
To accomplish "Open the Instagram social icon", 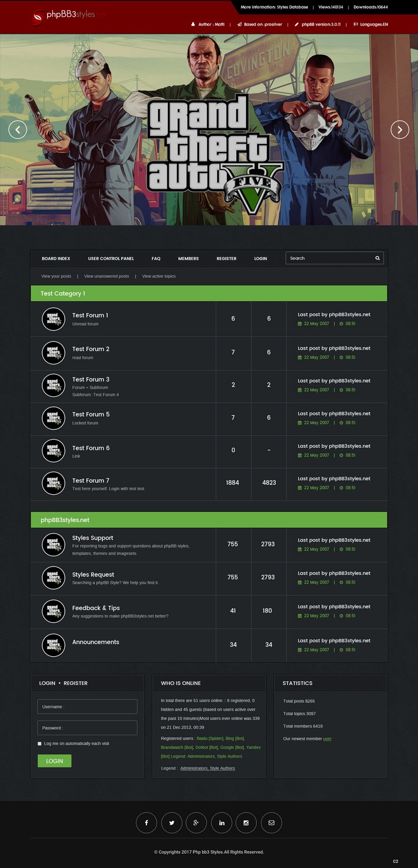I will [x=247, y=822].
